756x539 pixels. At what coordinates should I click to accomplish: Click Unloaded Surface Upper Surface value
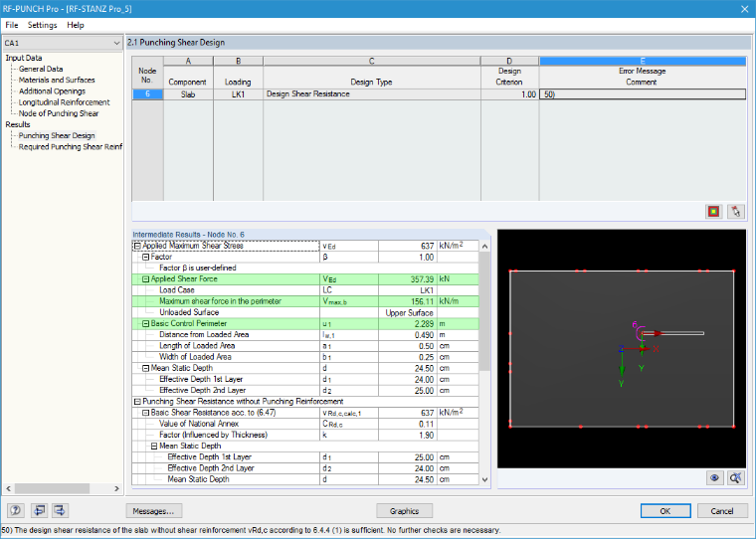pos(408,313)
